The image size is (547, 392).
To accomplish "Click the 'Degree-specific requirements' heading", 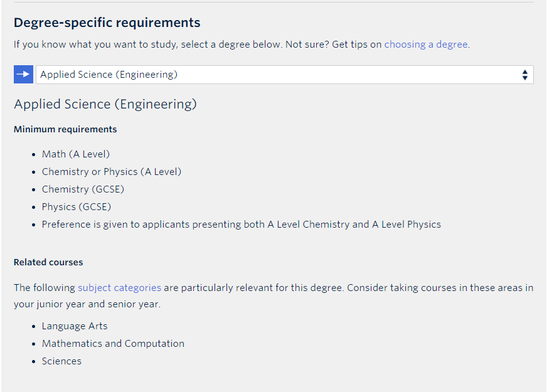I will pyautogui.click(x=107, y=23).
